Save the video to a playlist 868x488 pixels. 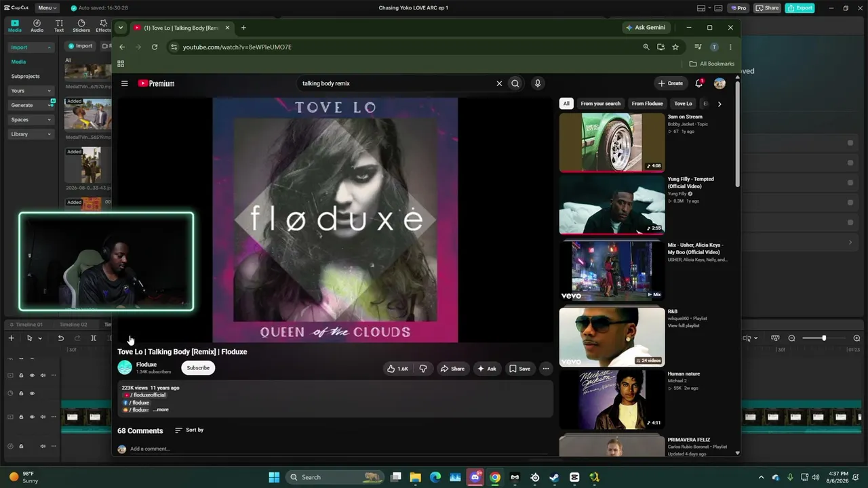[x=520, y=369]
